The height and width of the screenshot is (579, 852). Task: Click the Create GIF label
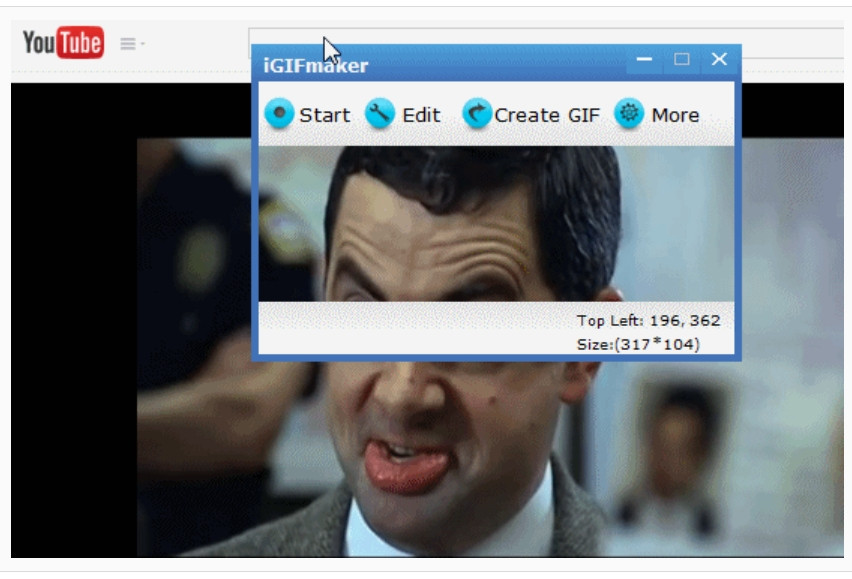[x=547, y=115]
